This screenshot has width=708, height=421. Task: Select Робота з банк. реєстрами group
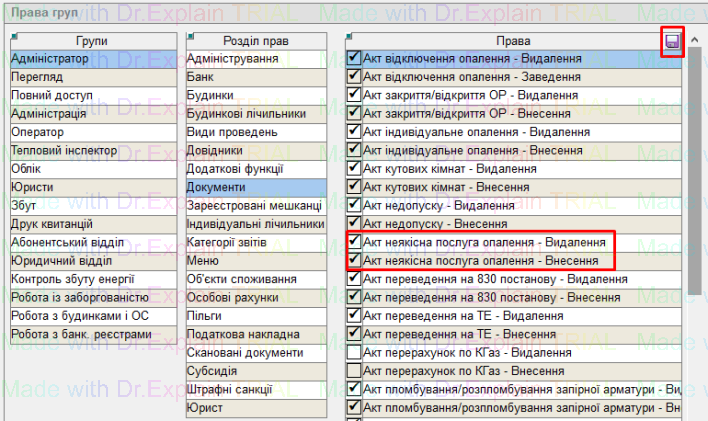[x=90, y=334]
